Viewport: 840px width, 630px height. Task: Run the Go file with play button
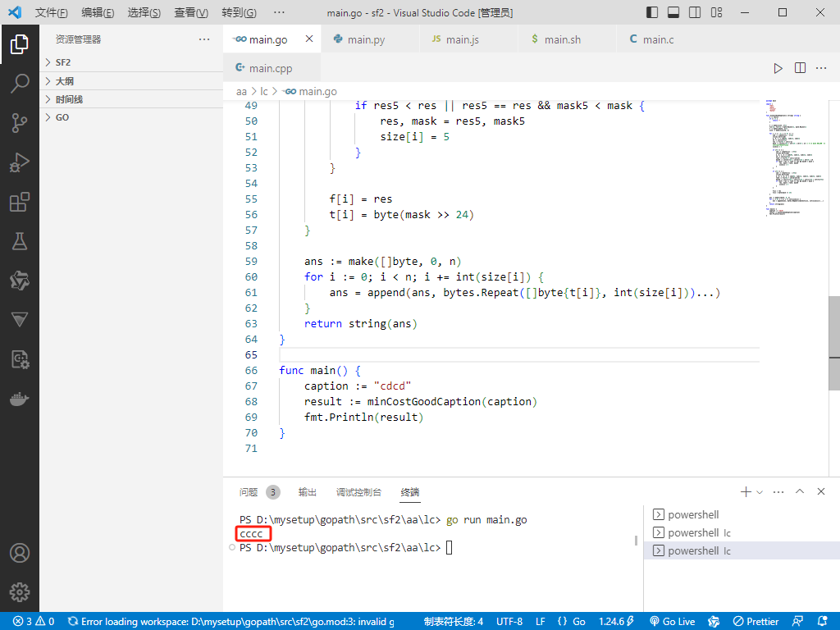point(778,68)
